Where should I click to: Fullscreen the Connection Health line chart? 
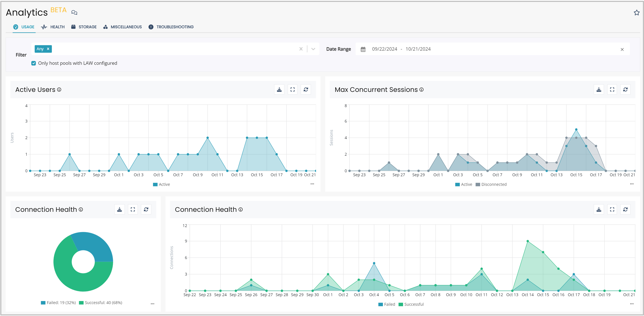tap(612, 210)
